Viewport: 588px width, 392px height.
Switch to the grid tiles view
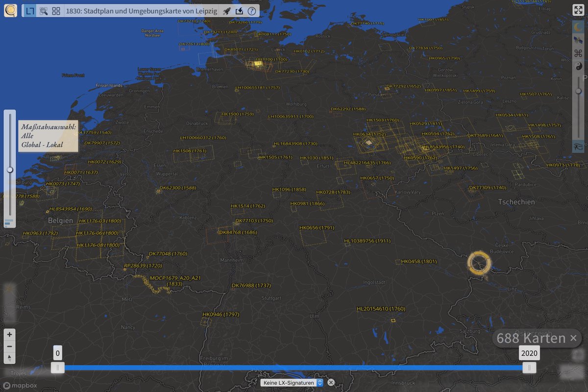point(56,11)
